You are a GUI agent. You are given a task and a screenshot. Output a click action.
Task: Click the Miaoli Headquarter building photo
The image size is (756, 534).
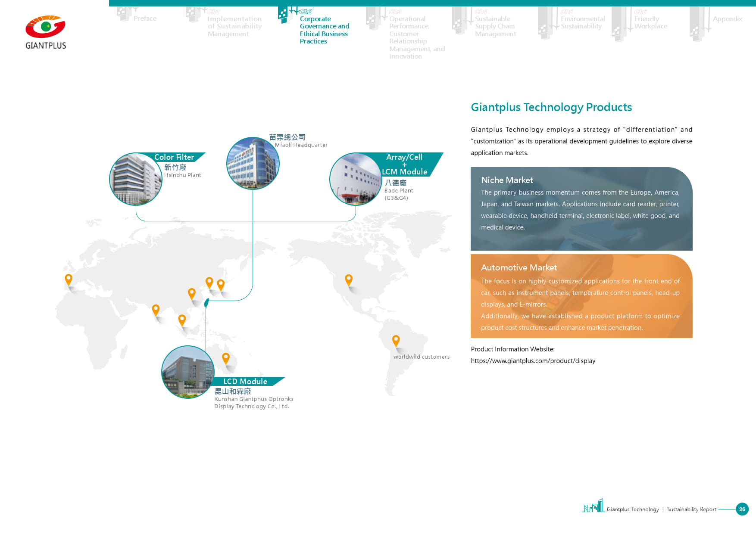[253, 163]
